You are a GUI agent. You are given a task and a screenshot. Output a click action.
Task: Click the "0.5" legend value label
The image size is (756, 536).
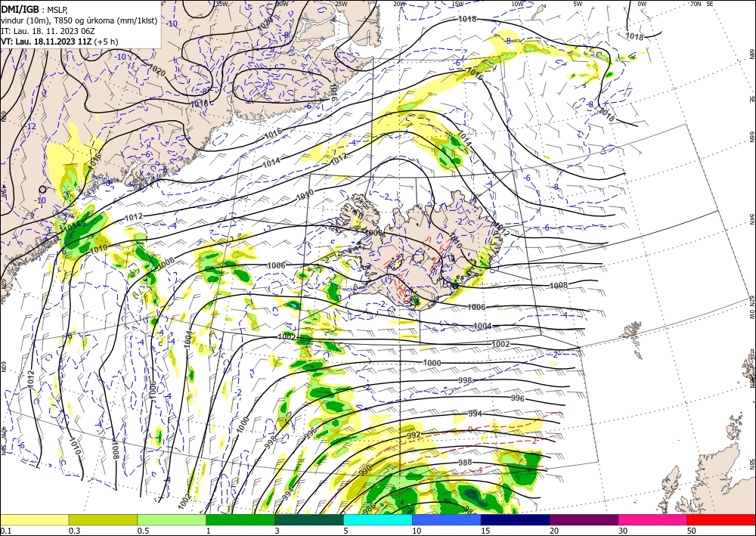click(x=143, y=531)
